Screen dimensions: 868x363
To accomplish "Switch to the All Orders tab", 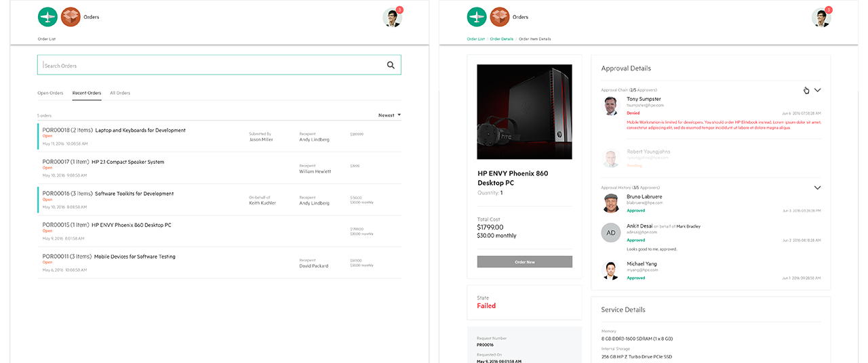I will tap(120, 93).
